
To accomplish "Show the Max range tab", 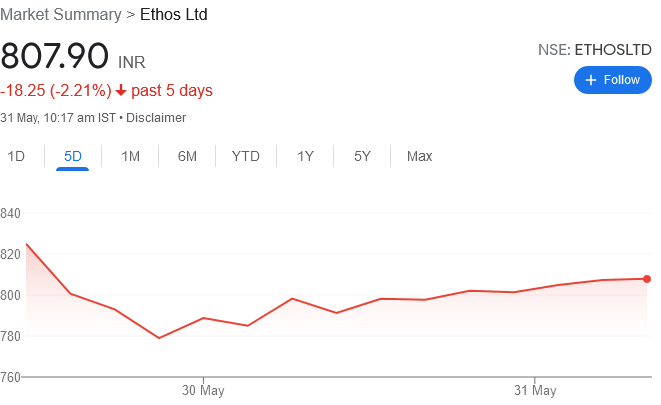I will pyautogui.click(x=419, y=156).
